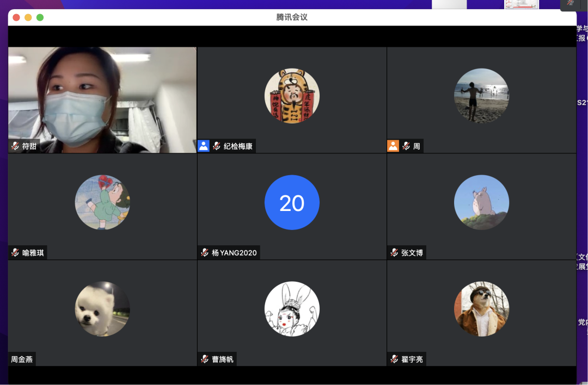Viewport: 588px width, 385px height.
Task: Click the 周金燕 name label
Action: click(22, 359)
